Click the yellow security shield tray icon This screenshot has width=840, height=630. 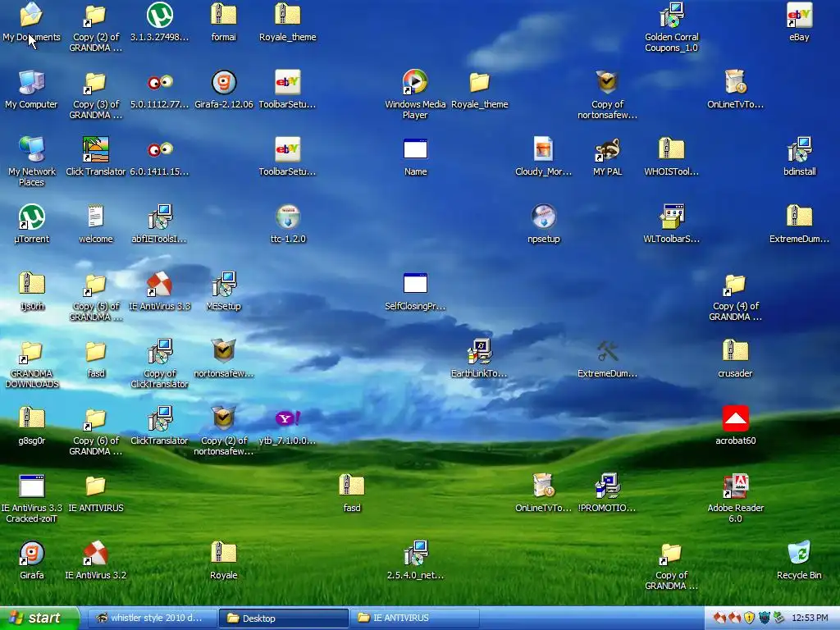[749, 619]
